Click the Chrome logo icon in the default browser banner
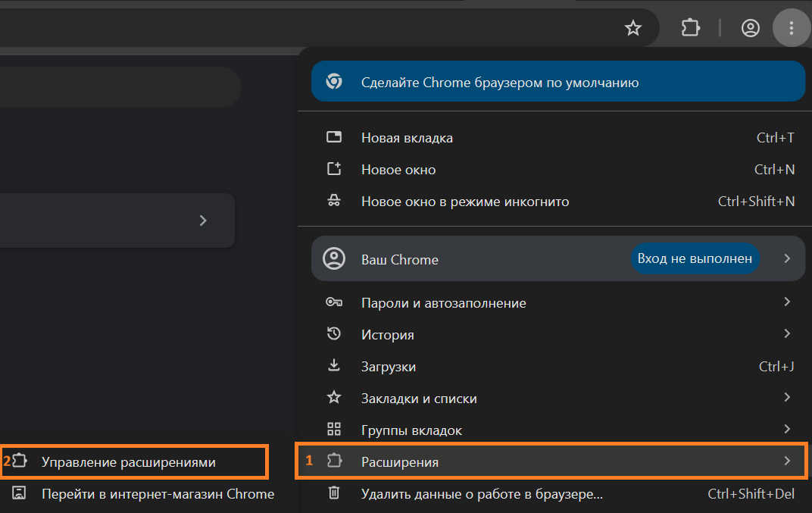812x513 pixels. (334, 81)
